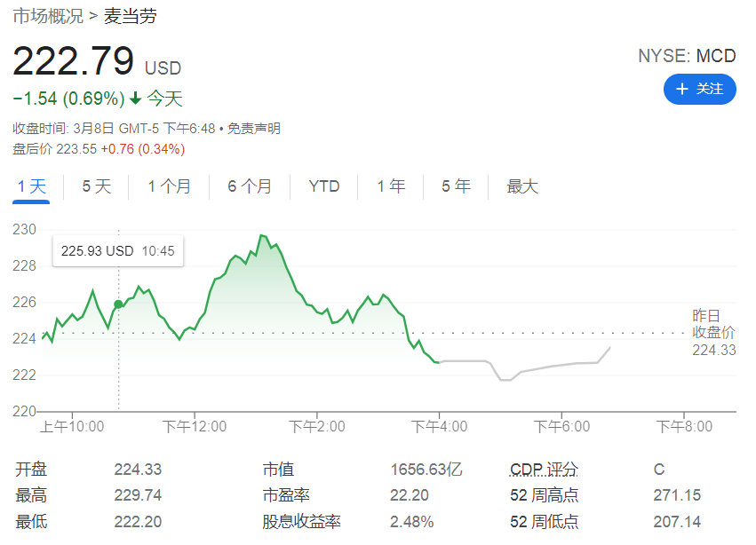Switch to the 1 年 tab
The height and width of the screenshot is (545, 756).
click(391, 186)
